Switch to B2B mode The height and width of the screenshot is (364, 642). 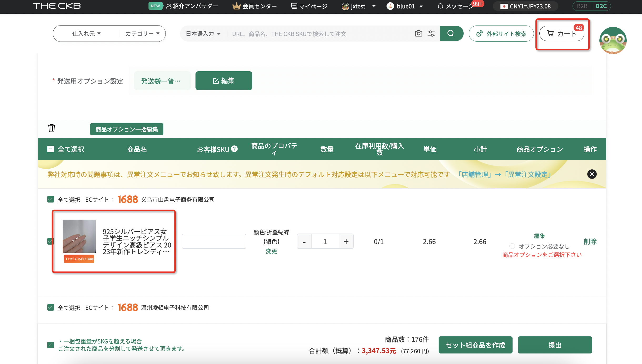click(x=582, y=6)
